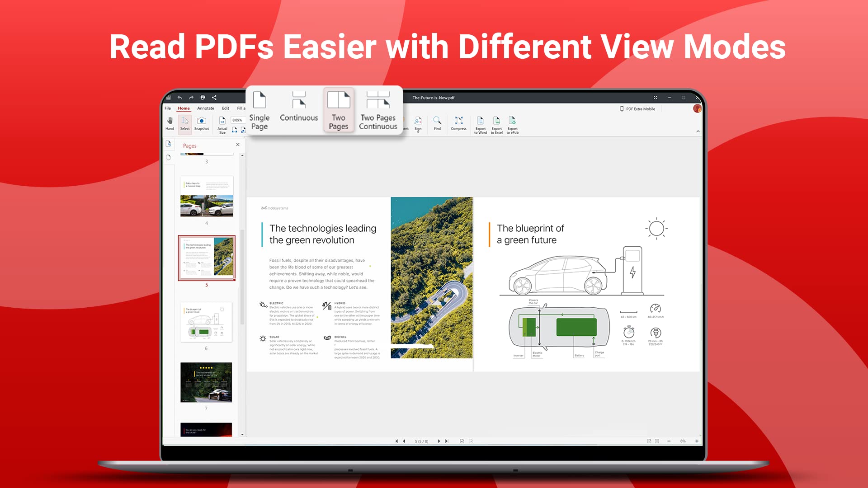The width and height of the screenshot is (868, 488).
Task: Close the Pages panel
Action: (x=238, y=145)
